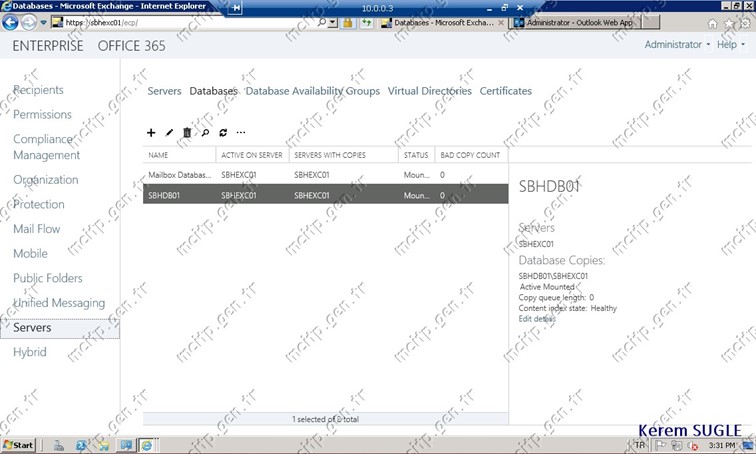Open Server Manager from the taskbar
The image size is (756, 454).
[59, 445]
